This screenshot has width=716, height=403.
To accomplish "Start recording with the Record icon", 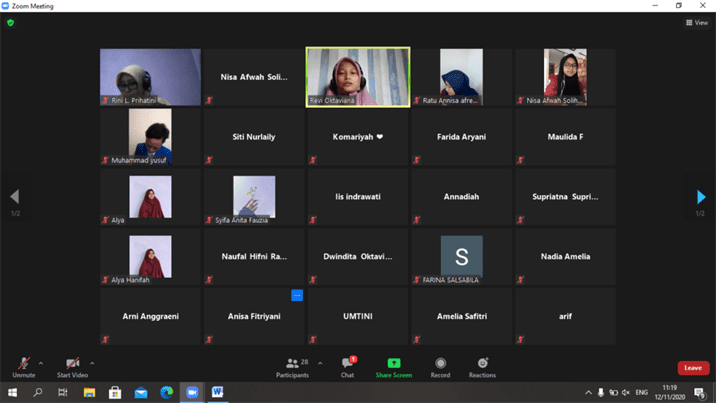I will 440,366.
